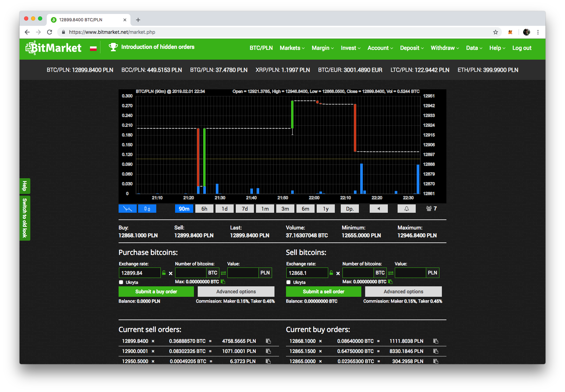Select the 90m chart interval
565x392 pixels.
[184, 209]
